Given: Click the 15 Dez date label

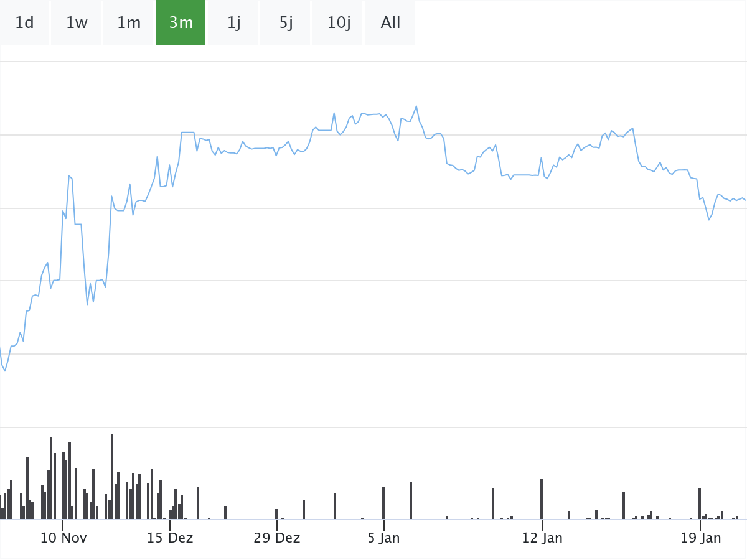Looking at the screenshot, I should click(170, 538).
